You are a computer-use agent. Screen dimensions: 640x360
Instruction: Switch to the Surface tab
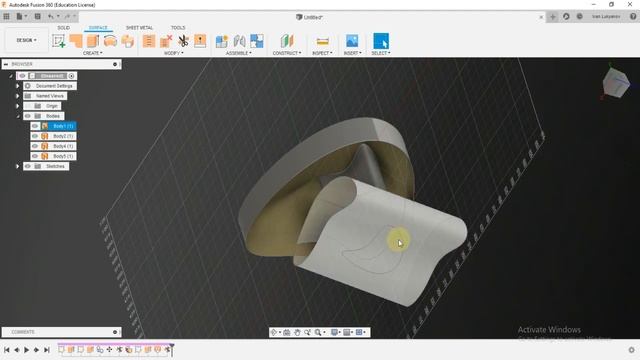click(x=98, y=28)
